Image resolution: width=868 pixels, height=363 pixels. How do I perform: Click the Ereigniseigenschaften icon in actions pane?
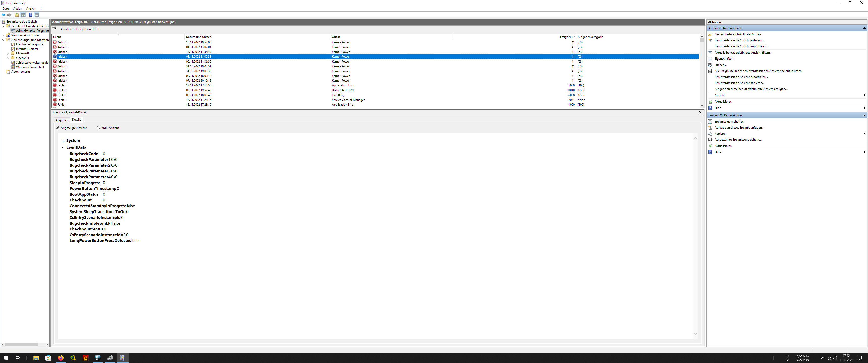tap(710, 122)
